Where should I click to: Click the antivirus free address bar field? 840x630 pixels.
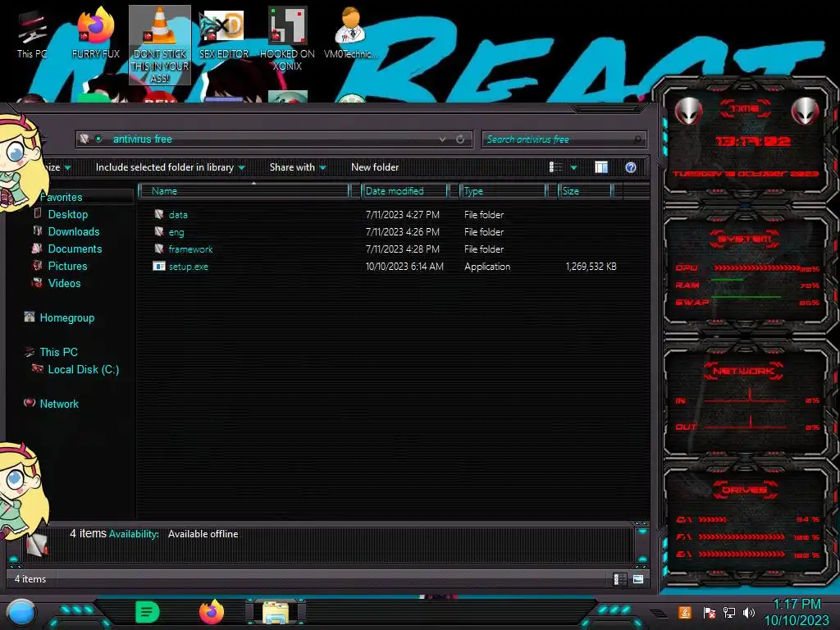coord(274,139)
